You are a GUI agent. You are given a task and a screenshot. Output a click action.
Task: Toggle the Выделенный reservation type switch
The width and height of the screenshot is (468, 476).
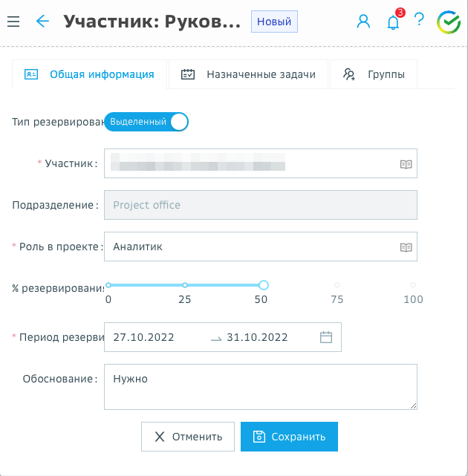coord(146,122)
